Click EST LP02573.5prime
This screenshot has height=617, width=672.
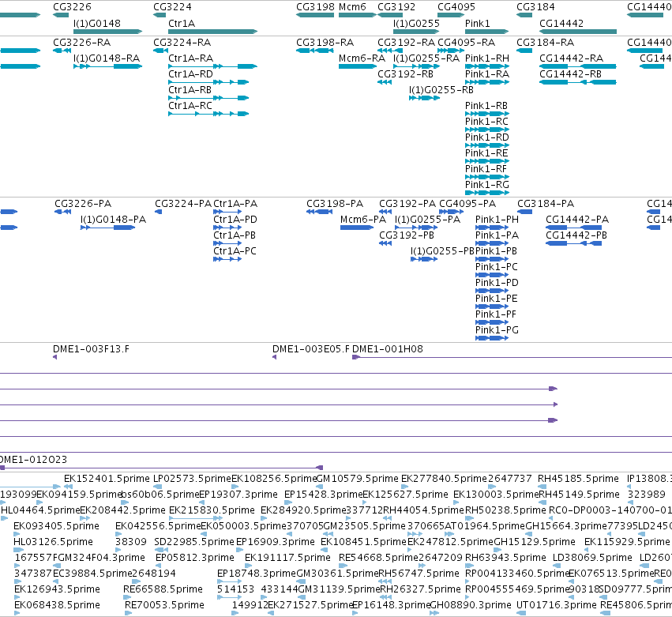[x=192, y=478]
